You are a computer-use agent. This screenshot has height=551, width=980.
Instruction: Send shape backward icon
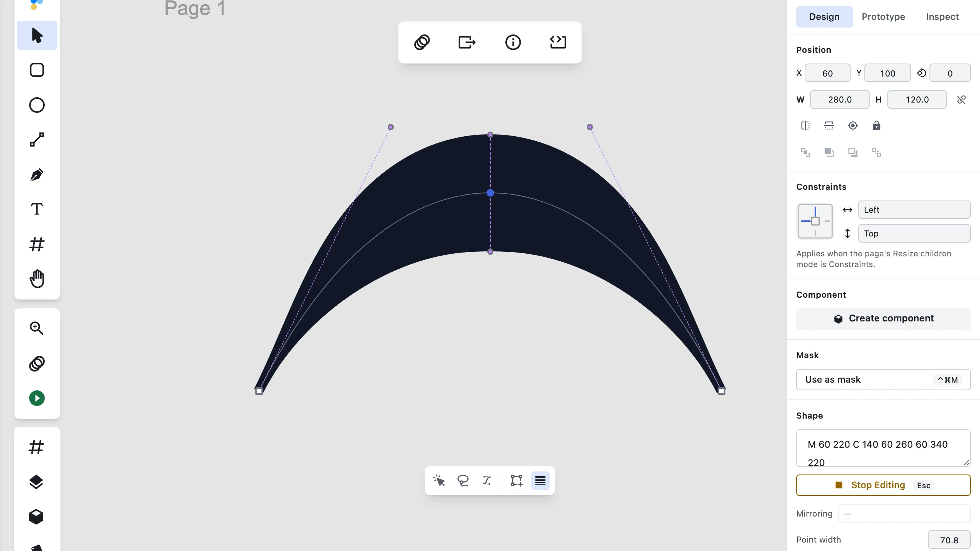tap(853, 152)
